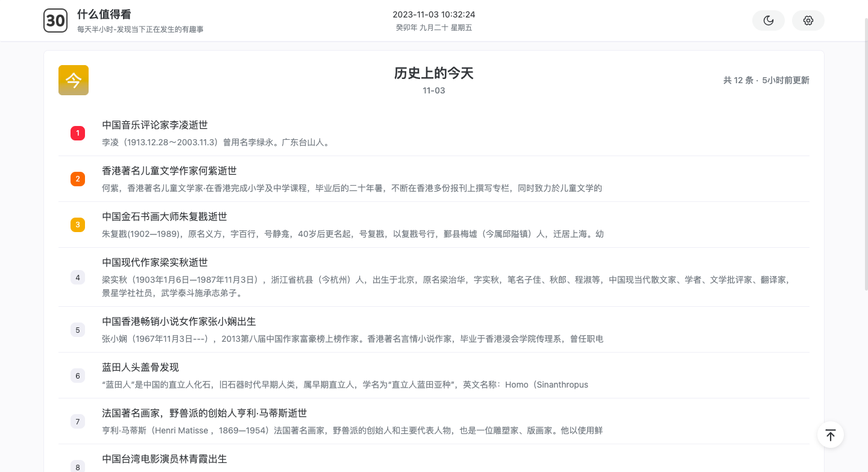
Task: Click the 亨利·马蒂斯逝世 headline
Action: [204, 413]
